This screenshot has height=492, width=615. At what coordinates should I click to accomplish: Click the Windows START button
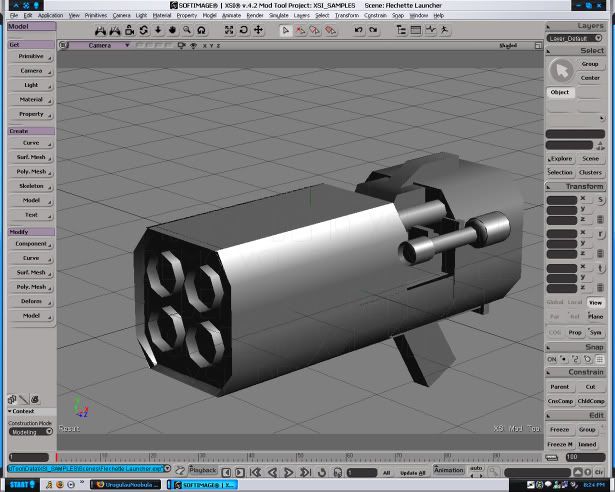tap(22, 485)
